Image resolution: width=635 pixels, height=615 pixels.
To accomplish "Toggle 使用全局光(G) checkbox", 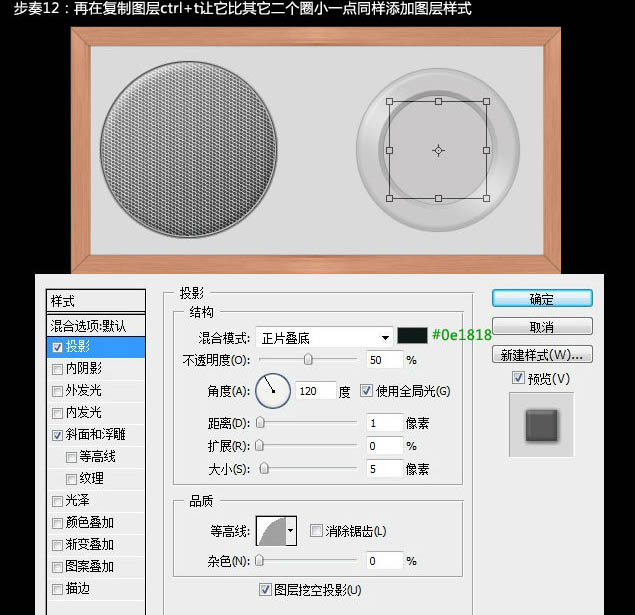I will point(366,391).
